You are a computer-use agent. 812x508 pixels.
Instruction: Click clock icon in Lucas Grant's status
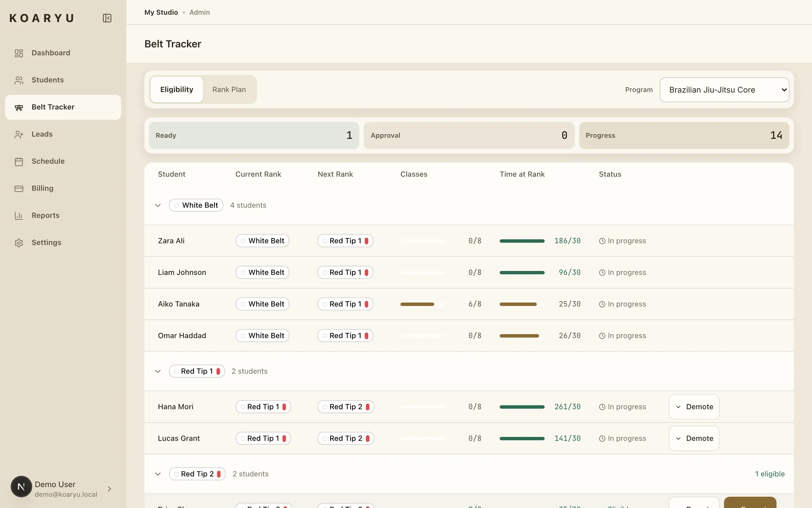tap(602, 438)
